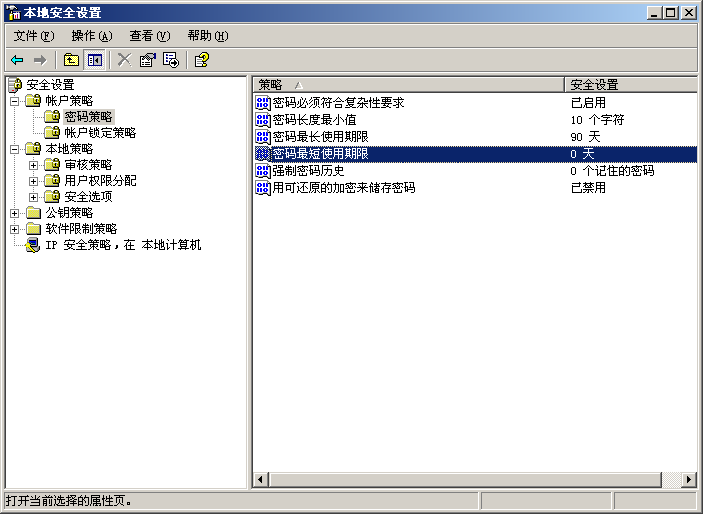Click the 公钥策略 folder icon

33,213
